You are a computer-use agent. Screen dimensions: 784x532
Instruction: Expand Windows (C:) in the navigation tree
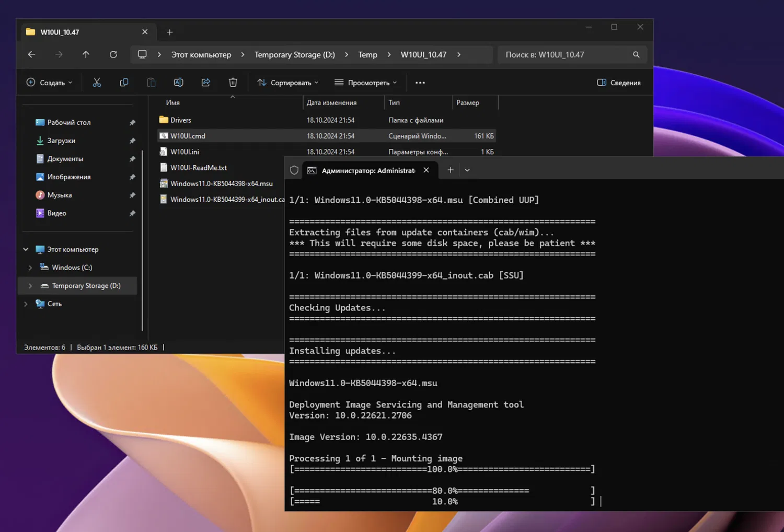(x=30, y=268)
